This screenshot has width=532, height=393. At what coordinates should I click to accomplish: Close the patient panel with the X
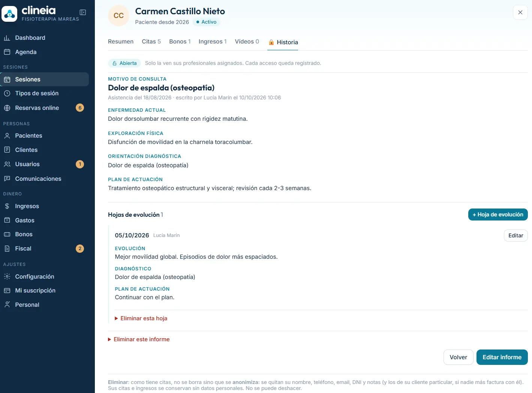(520, 12)
